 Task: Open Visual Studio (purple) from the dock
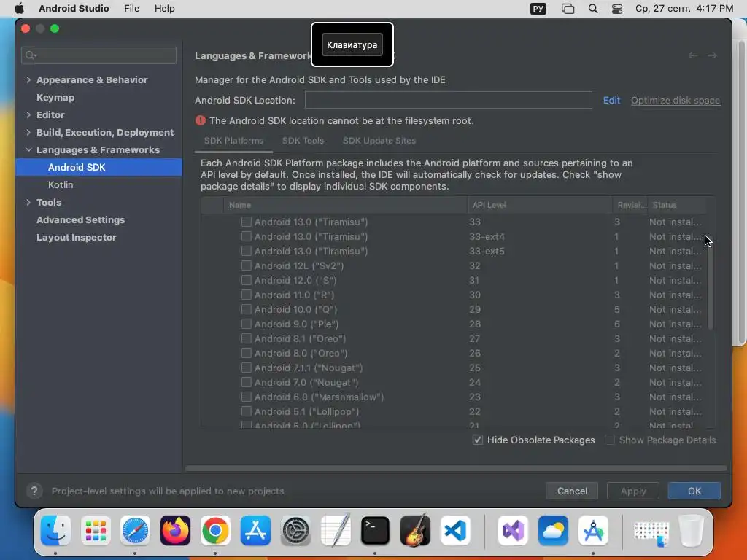tap(513, 530)
